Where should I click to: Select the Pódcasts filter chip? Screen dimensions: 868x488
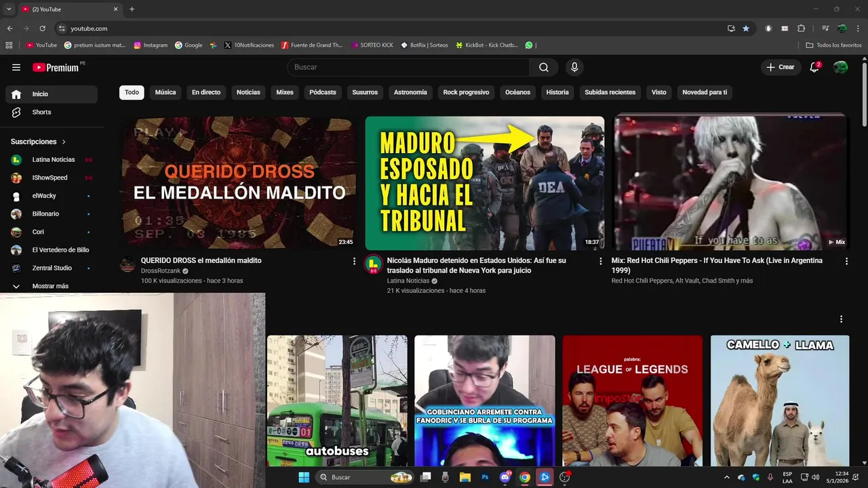click(323, 92)
